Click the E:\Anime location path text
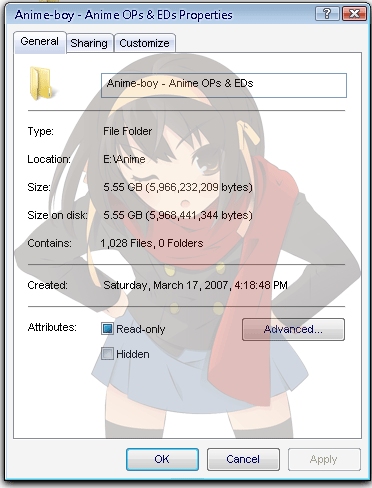372x488 pixels. [x=124, y=159]
